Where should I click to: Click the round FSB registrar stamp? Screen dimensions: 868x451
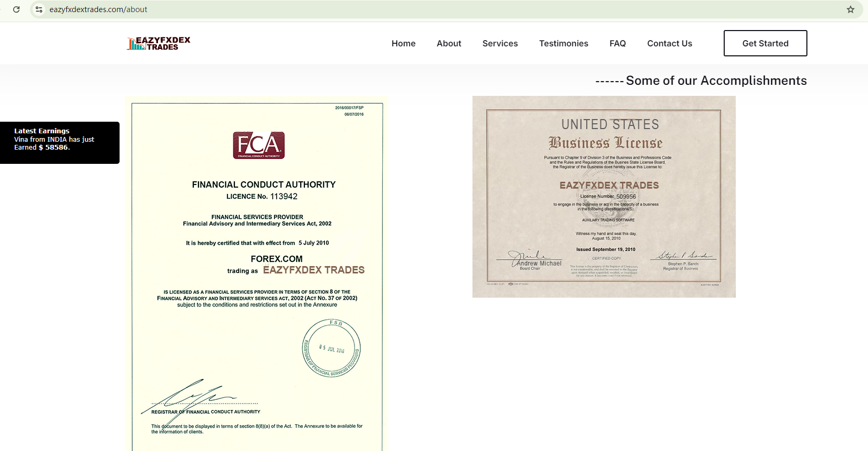coord(331,348)
